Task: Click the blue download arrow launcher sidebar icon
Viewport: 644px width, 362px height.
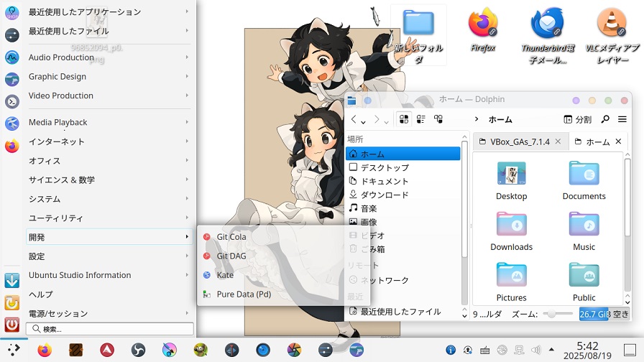Action: [x=12, y=281]
